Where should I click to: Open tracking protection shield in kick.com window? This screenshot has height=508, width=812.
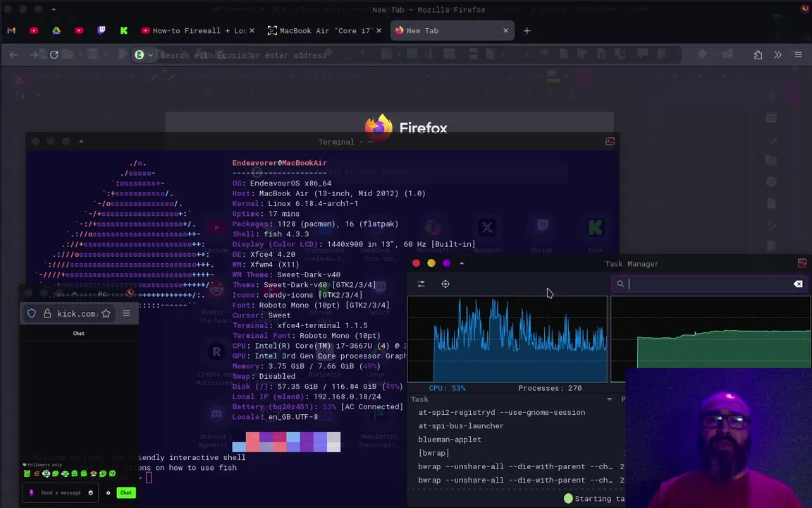pos(32,313)
